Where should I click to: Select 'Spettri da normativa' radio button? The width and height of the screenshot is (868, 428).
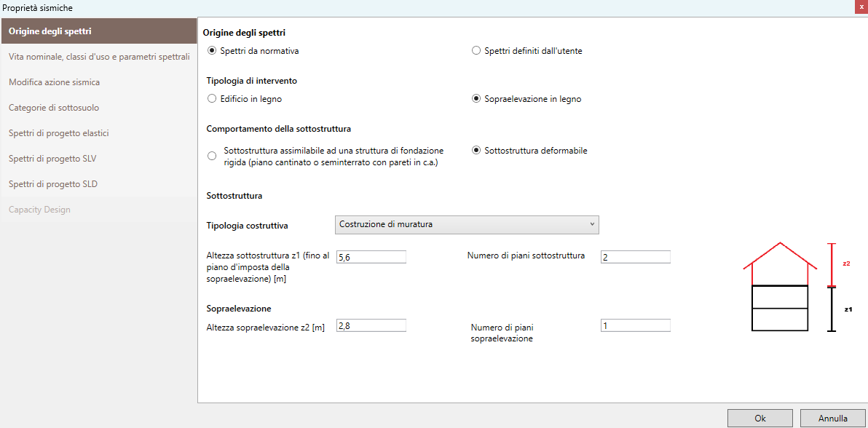click(x=212, y=51)
